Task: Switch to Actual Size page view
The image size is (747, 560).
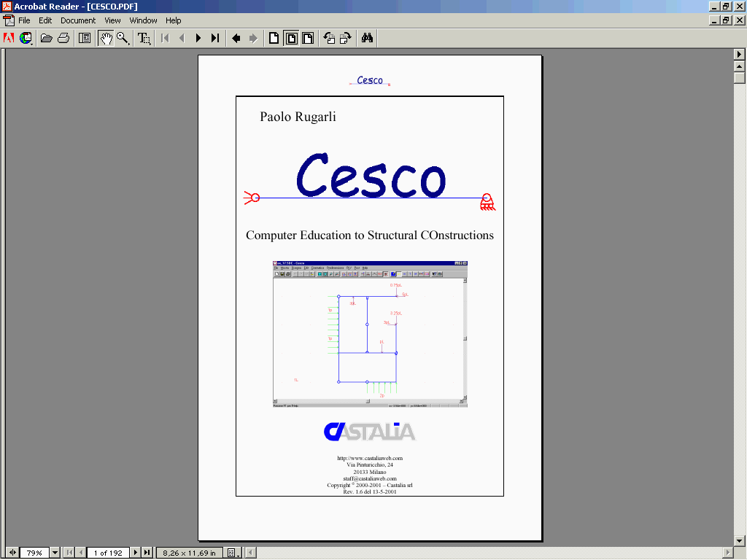Action: coord(274,38)
